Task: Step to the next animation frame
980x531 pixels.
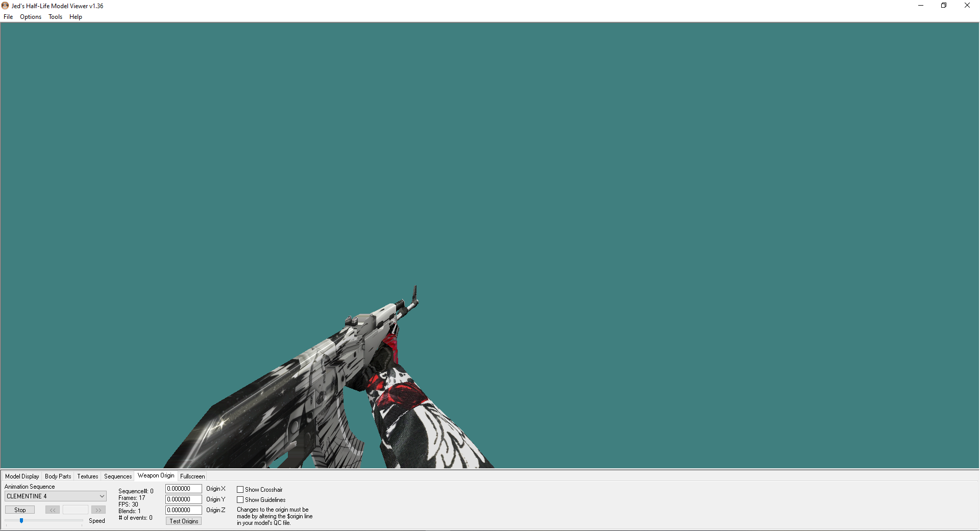Action: point(99,510)
